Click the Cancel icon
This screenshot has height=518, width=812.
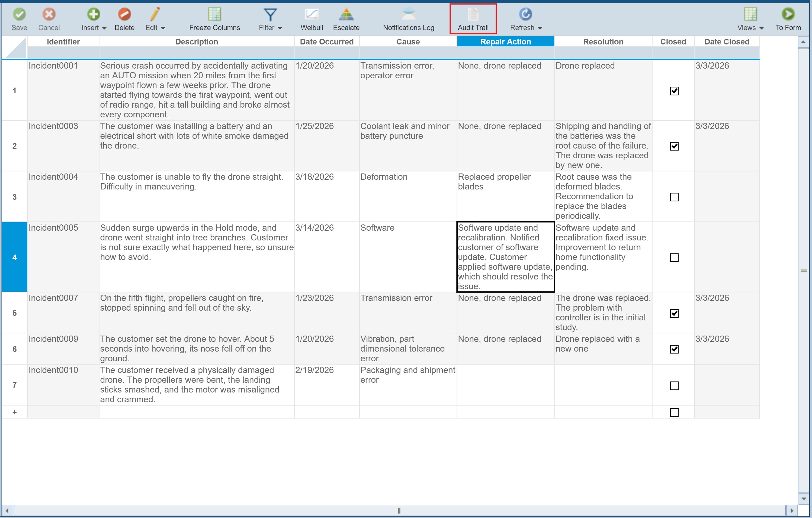(49, 14)
